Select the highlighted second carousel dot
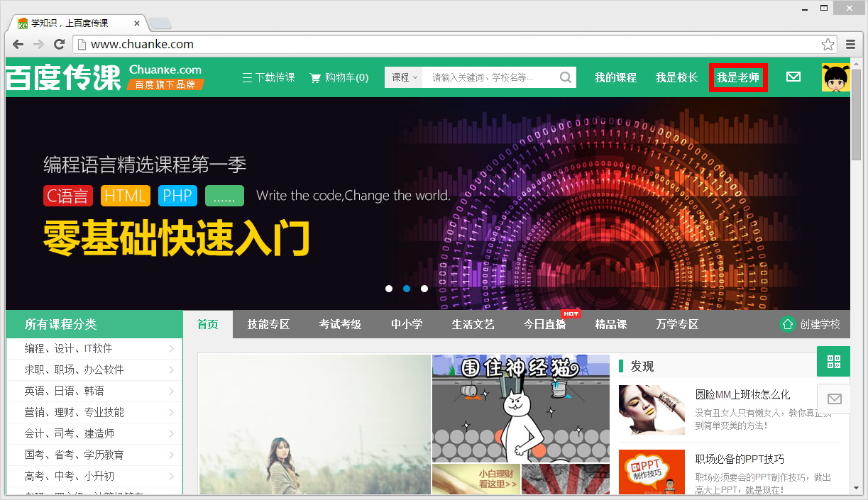Viewport: 868px width, 500px height. [406, 289]
